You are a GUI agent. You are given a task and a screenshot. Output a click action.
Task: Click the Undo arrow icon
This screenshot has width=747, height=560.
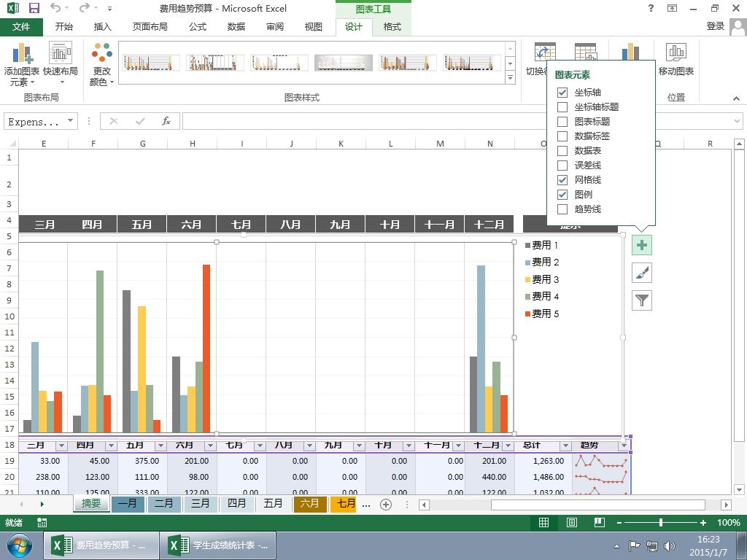point(55,8)
